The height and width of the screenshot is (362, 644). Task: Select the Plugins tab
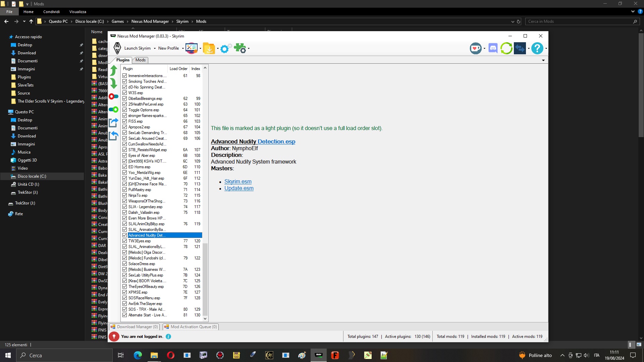point(123,60)
